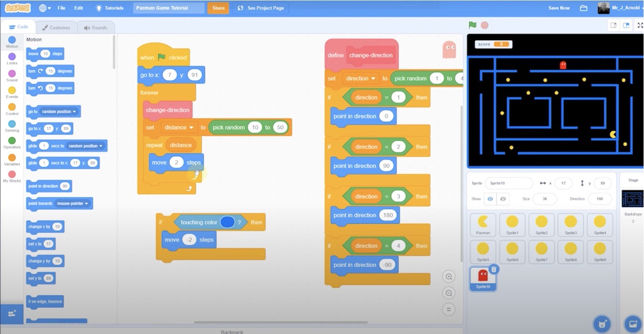Select the Sprite5 thumbnail
Viewport: 644px width, 334px height.
click(x=483, y=252)
